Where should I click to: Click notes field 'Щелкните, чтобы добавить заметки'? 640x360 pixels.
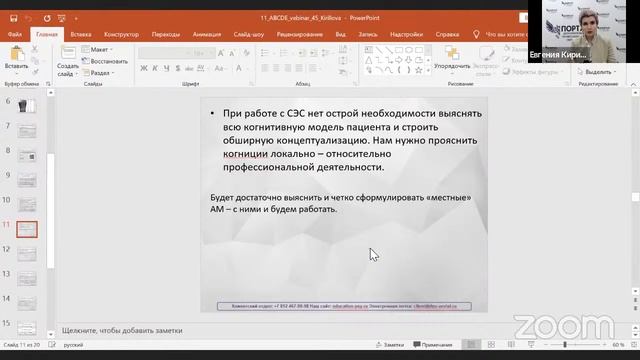[x=122, y=331]
